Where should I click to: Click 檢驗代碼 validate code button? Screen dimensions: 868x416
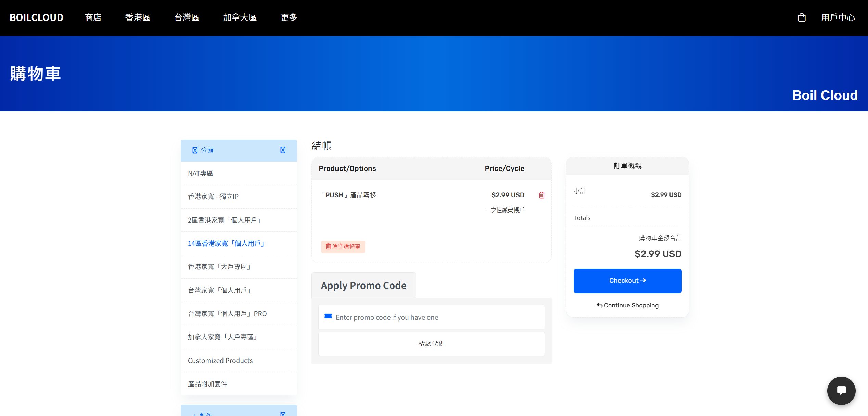point(431,344)
